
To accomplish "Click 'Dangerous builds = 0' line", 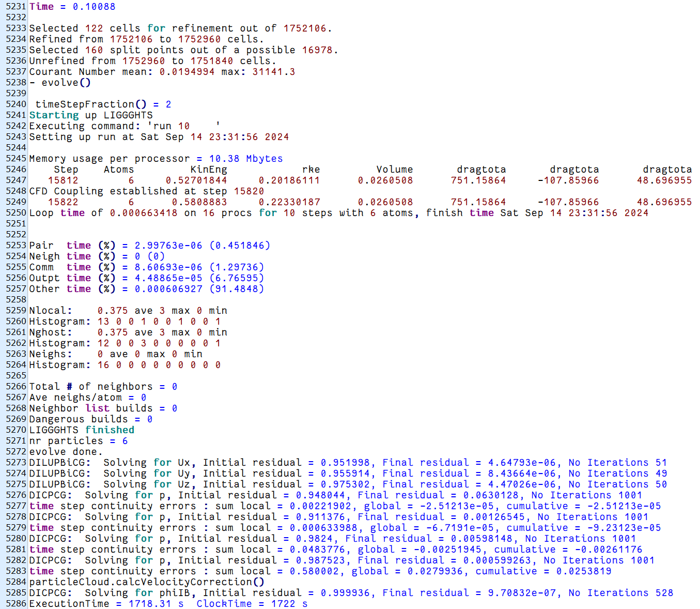I will [x=91, y=419].
